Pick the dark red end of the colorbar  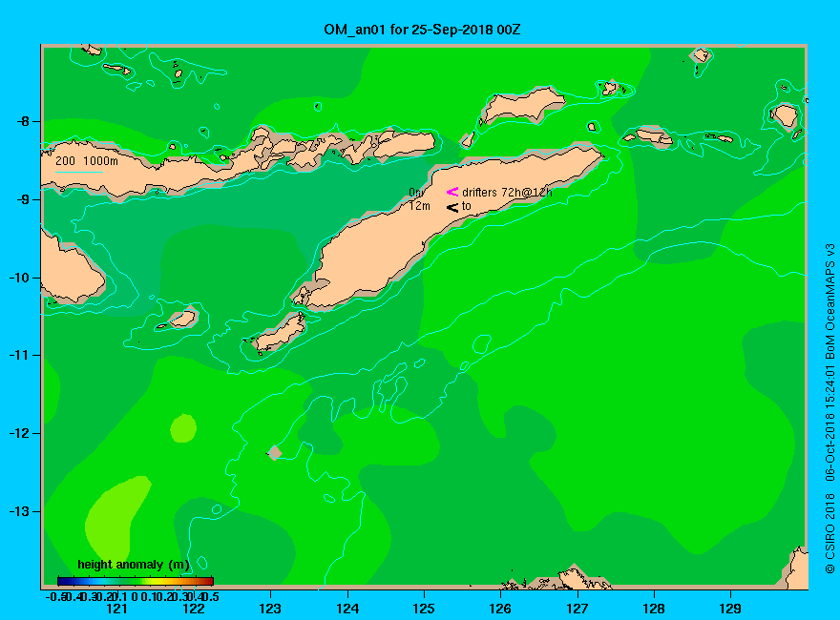(209, 581)
